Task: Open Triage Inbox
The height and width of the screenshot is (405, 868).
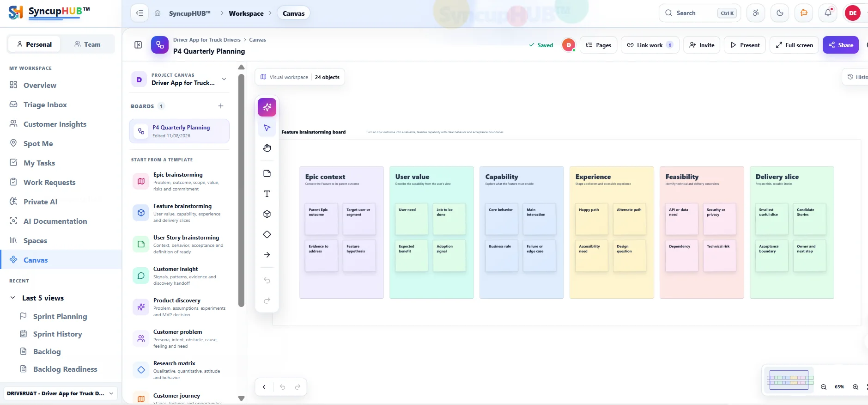Action: pyautogui.click(x=61, y=104)
